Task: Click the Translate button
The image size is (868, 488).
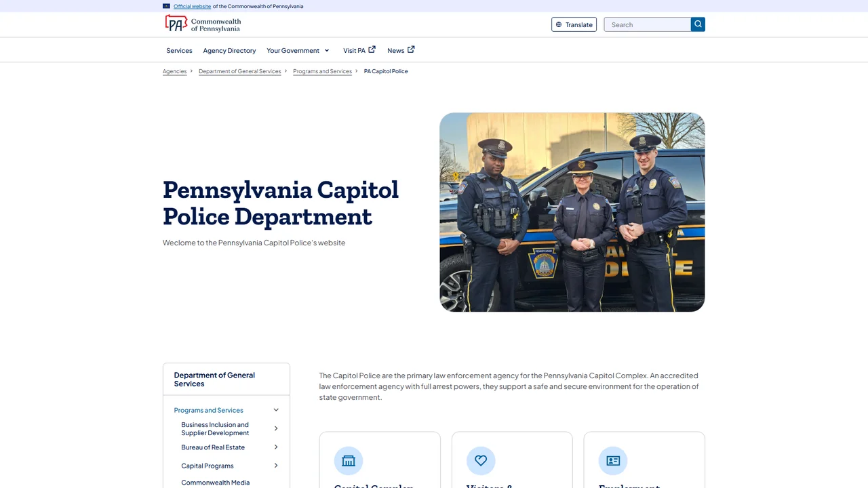Action: point(574,24)
